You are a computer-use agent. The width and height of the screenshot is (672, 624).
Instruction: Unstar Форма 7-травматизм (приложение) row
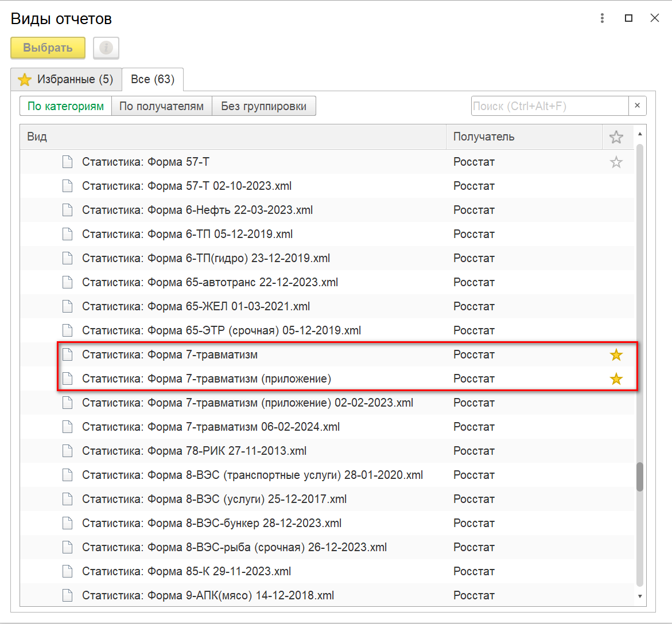pyautogui.click(x=616, y=379)
